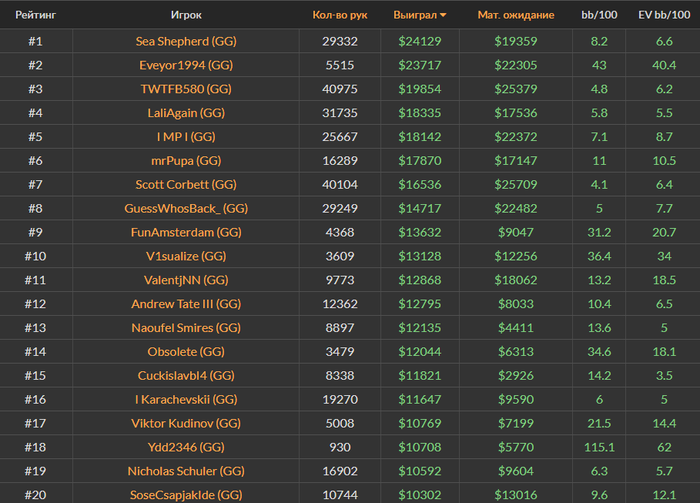Screen dimensions: 700x503
Task: Click the Рейтинг column header
Action: point(35,15)
